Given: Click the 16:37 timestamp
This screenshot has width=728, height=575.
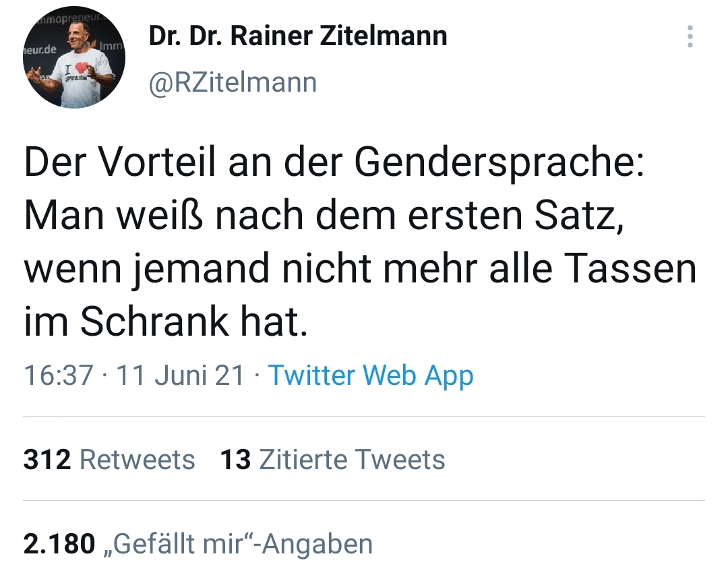Looking at the screenshot, I should (58, 375).
